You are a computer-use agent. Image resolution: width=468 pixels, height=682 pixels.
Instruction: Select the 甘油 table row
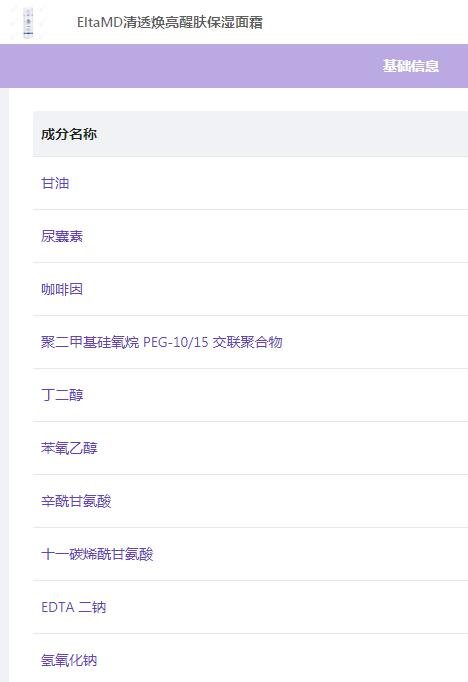(x=251, y=183)
